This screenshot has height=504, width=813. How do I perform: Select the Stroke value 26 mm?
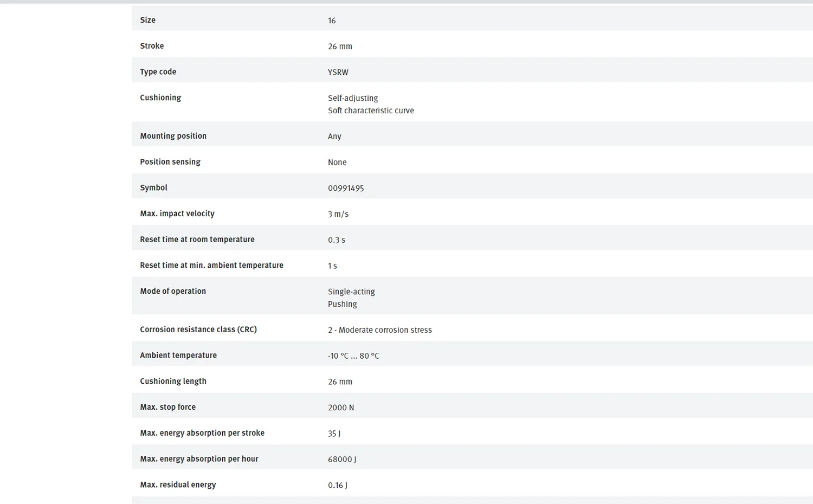[340, 47]
